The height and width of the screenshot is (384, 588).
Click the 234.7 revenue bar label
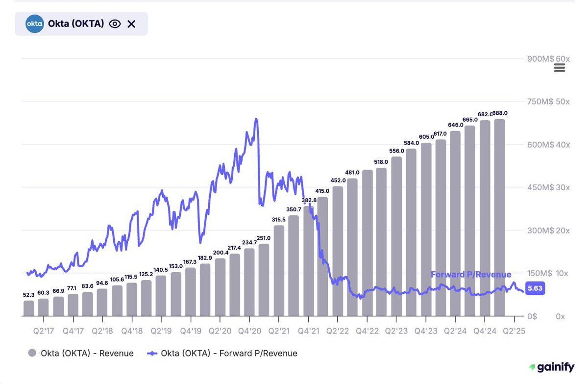(x=249, y=242)
